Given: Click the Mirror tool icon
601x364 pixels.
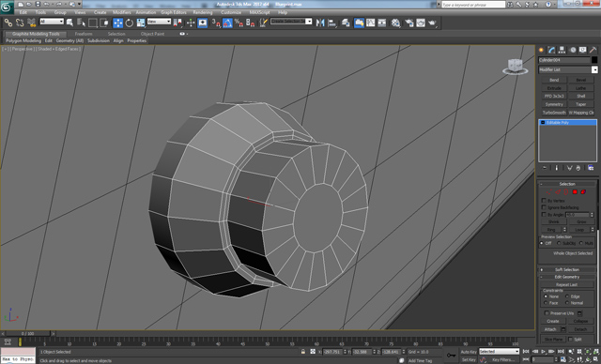Looking at the screenshot, I should [320, 23].
